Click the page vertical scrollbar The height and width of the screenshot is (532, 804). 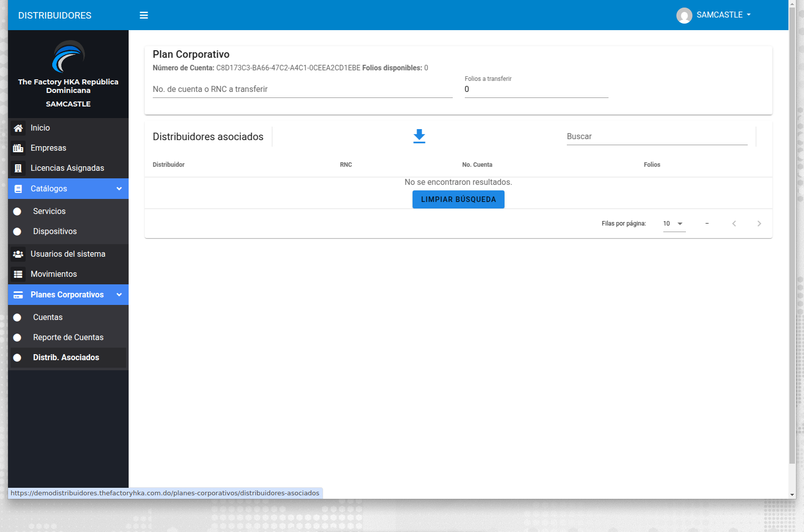point(792,235)
